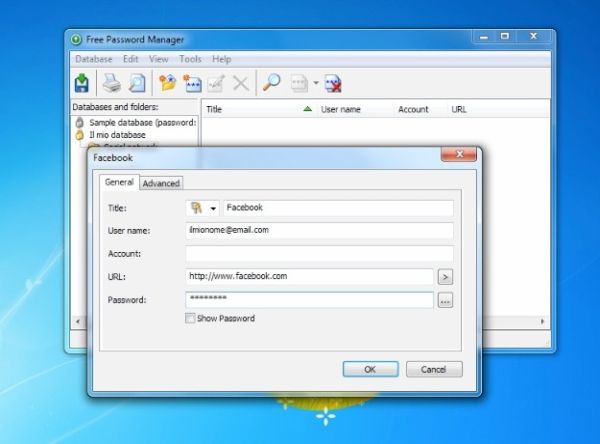Click the Free Password Manager title icon
Screen dimensions: 600x444
(76, 39)
